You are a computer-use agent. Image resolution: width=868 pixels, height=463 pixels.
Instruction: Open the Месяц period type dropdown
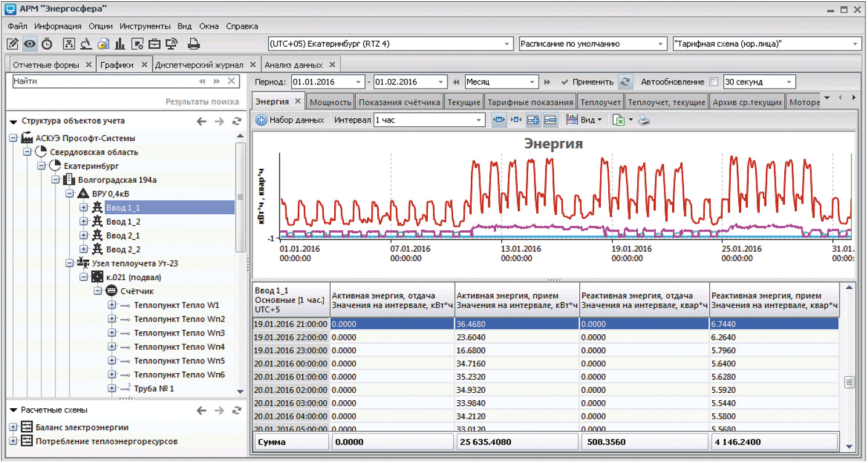click(x=533, y=82)
